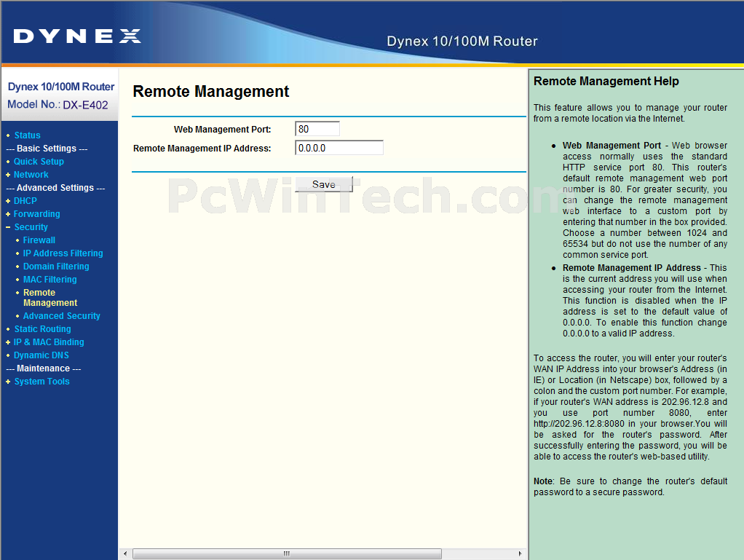This screenshot has width=744, height=560.
Task: Expand the Forwarding menu
Action: point(36,214)
